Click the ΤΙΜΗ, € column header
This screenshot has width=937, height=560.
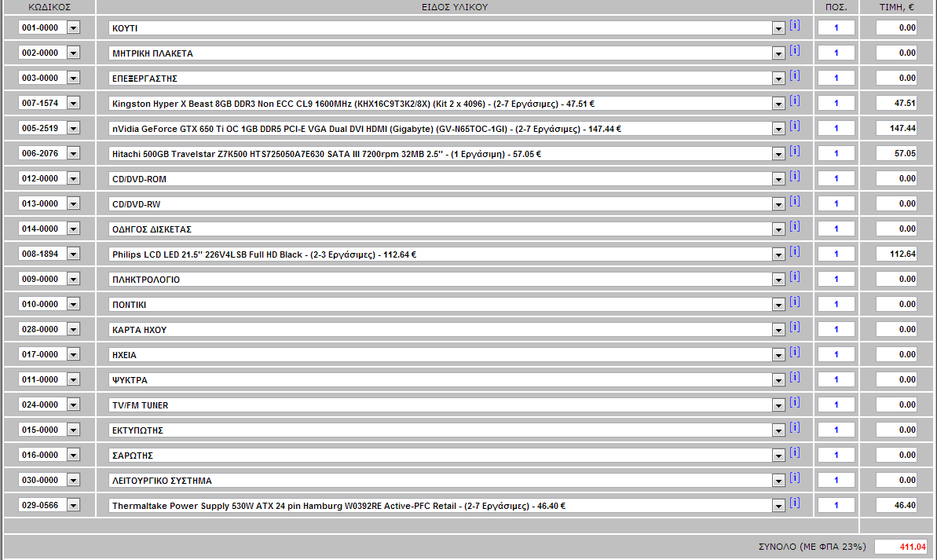[896, 7]
